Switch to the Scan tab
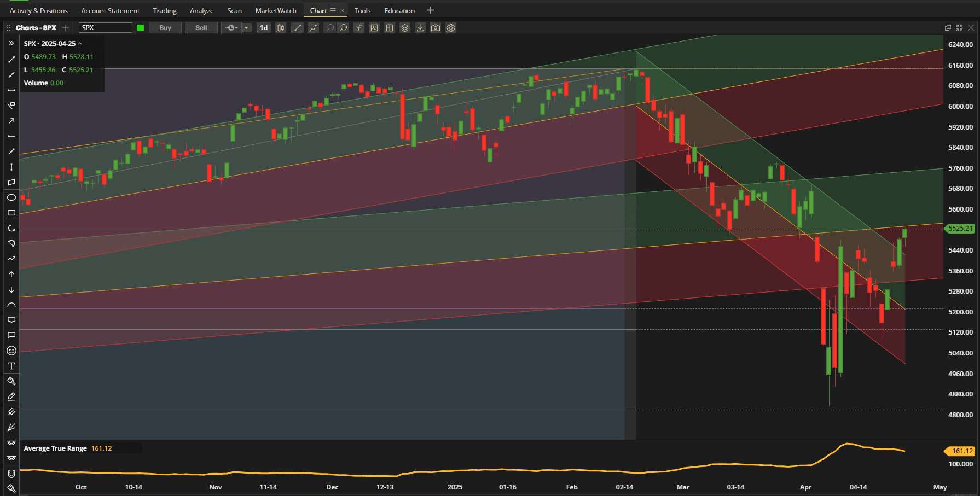 [x=235, y=11]
